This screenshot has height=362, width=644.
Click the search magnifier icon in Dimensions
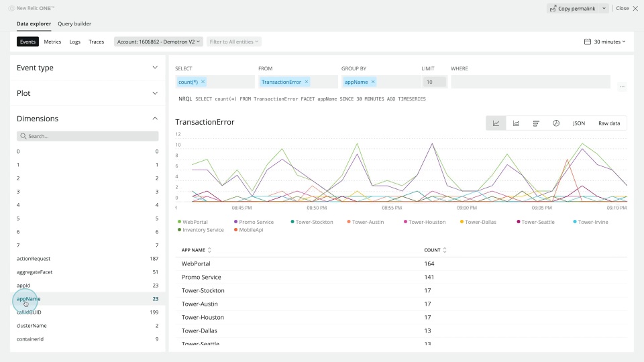click(23, 136)
